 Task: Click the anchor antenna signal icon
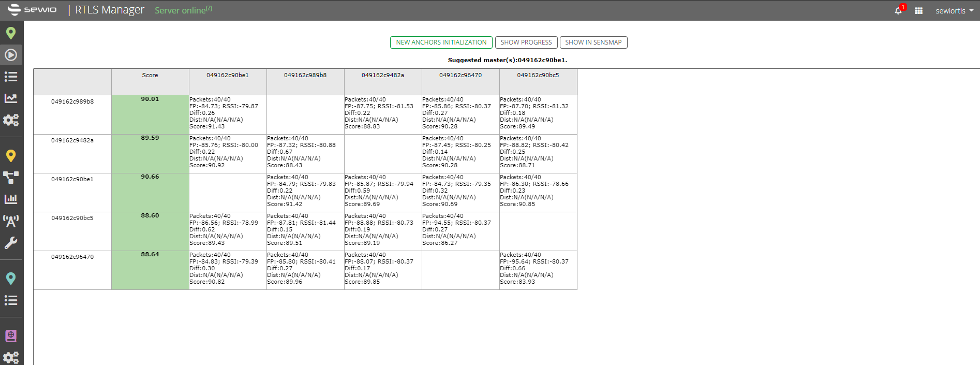[x=11, y=221]
